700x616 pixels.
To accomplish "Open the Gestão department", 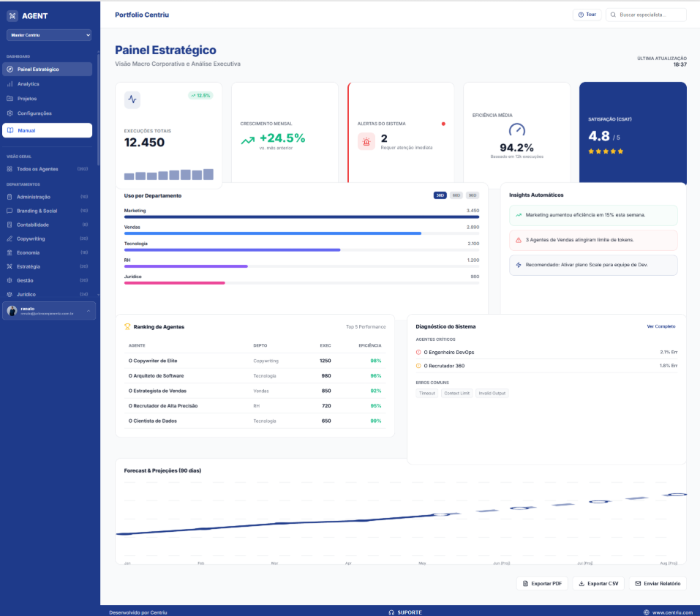I will coord(48,280).
